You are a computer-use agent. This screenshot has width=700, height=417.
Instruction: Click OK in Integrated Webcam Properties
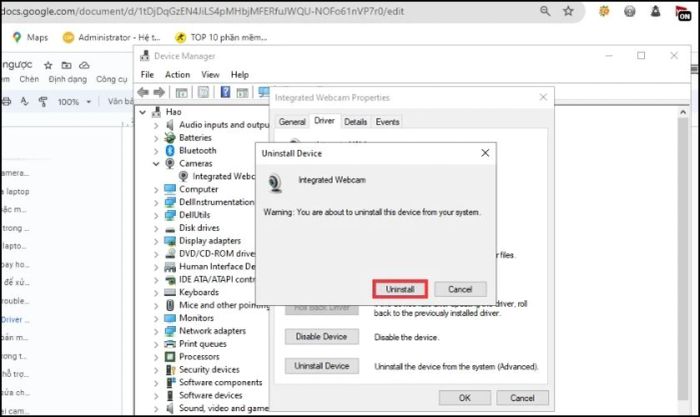[x=465, y=398]
